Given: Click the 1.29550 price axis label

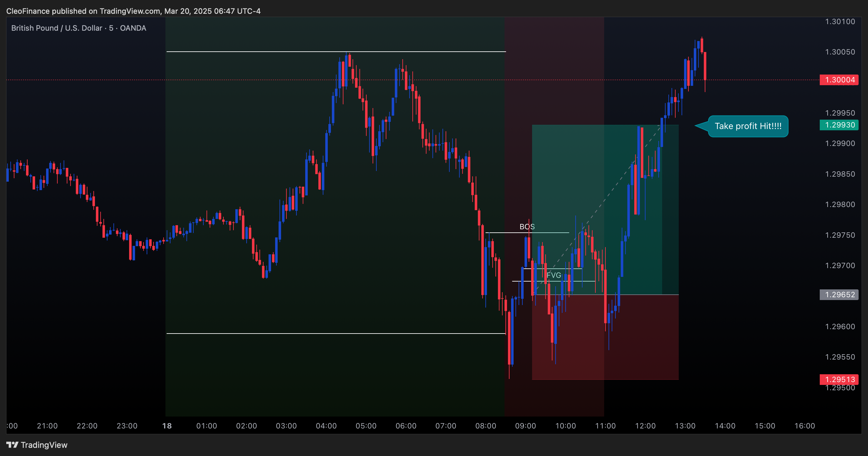Looking at the screenshot, I should click(840, 357).
